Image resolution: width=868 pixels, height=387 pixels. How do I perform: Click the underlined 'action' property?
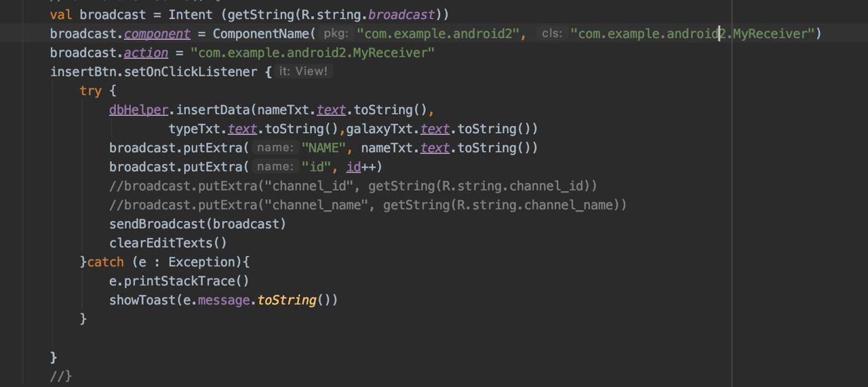coord(146,52)
